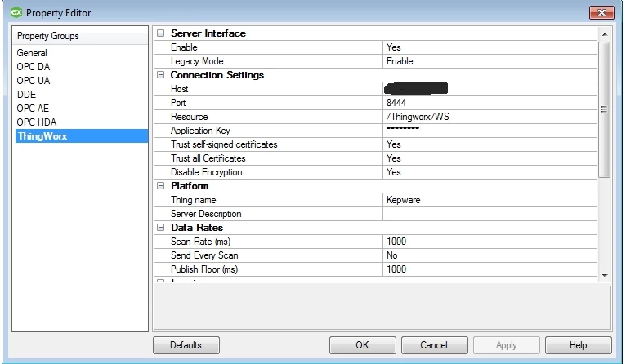Viewport: 626px width, 364px height.
Task: Click the Property Editor title bar icon
Action: tap(16, 12)
